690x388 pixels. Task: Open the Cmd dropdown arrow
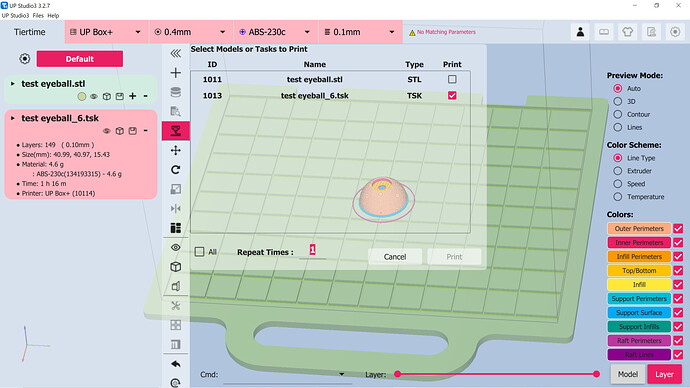[x=341, y=374]
